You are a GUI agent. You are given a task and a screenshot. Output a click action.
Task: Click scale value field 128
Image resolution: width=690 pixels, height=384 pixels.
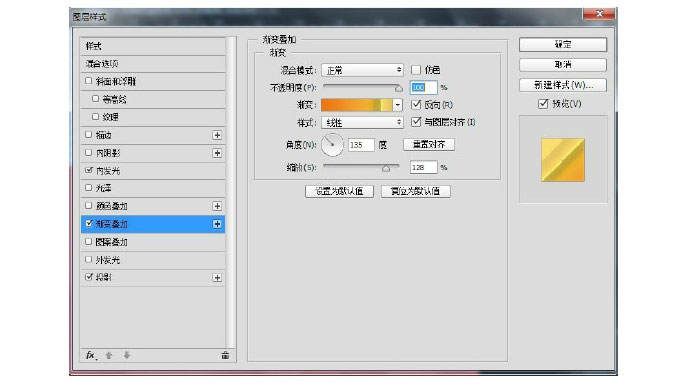pos(423,167)
